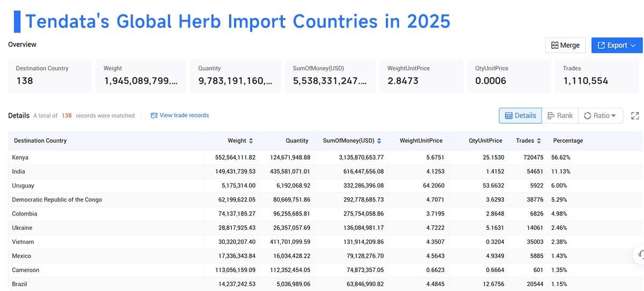Sort table by Trades column arrows
644x291 pixels.
tap(539, 141)
